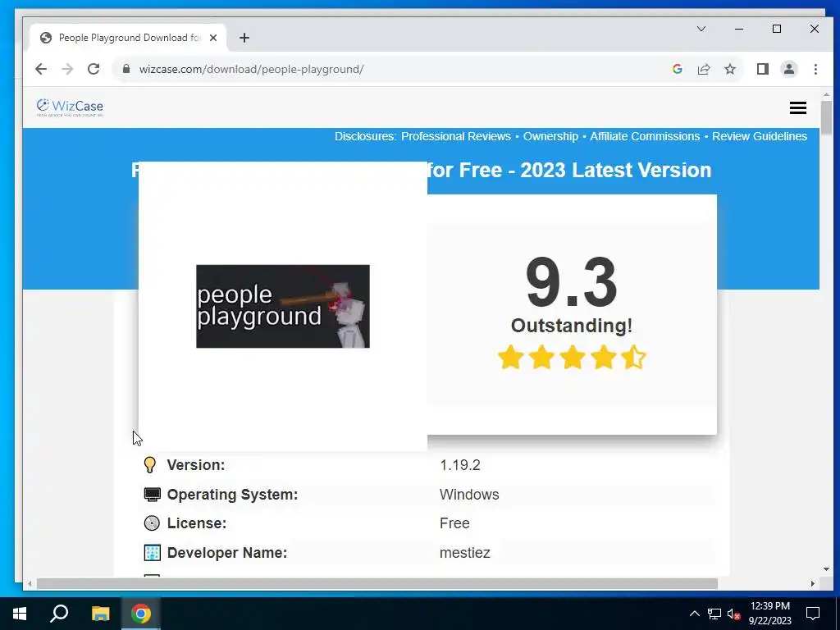
Task: Open the clock showing 12:39 PM
Action: coord(769,614)
